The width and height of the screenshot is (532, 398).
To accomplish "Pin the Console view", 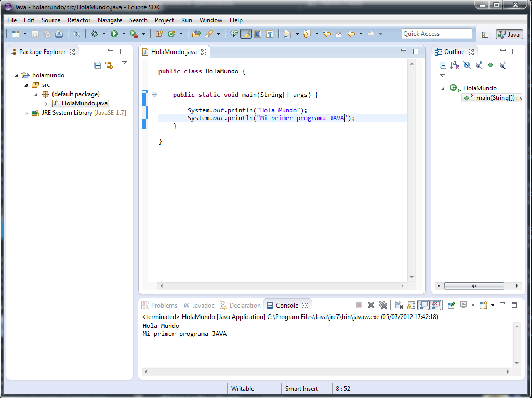I will click(x=451, y=305).
